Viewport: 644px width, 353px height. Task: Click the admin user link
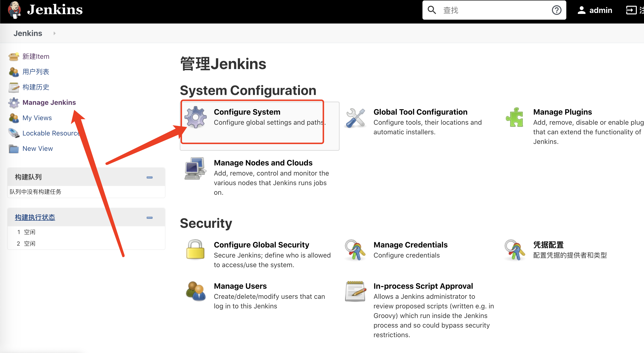click(600, 10)
